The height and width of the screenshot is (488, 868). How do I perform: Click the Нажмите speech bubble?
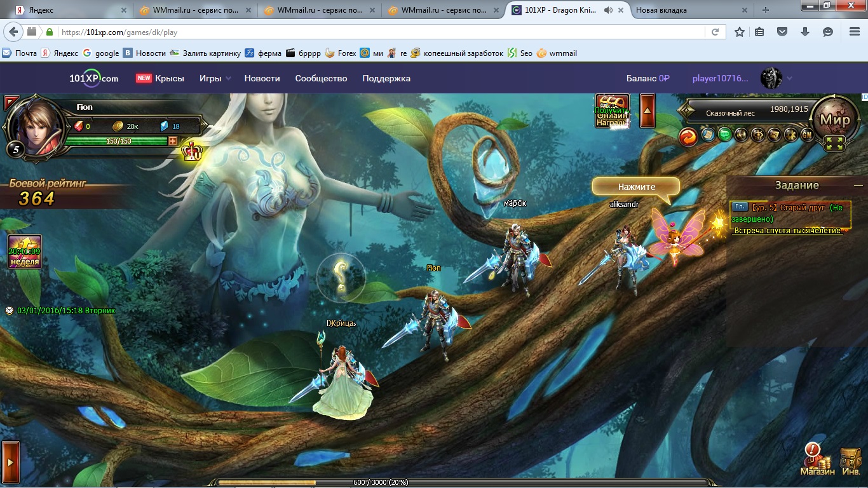[x=636, y=187]
